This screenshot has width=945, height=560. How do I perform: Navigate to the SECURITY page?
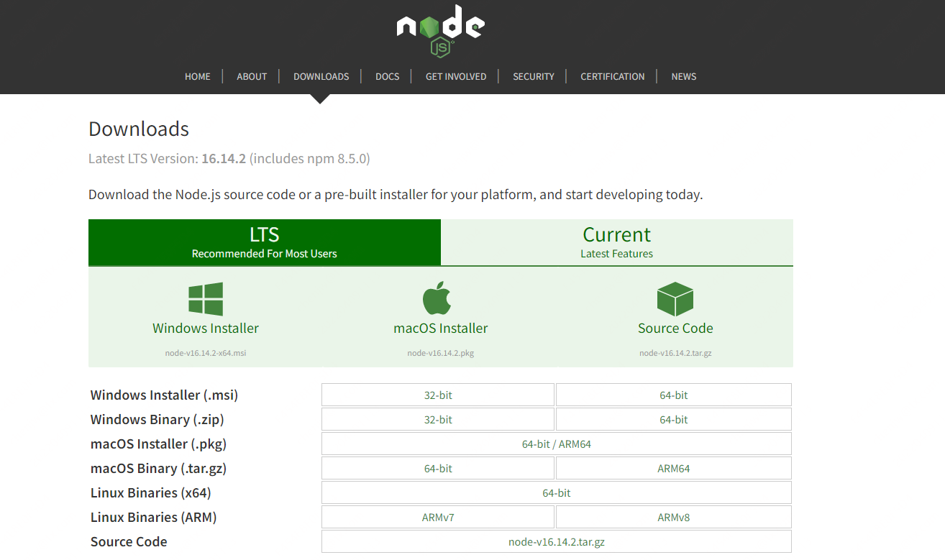(x=533, y=76)
